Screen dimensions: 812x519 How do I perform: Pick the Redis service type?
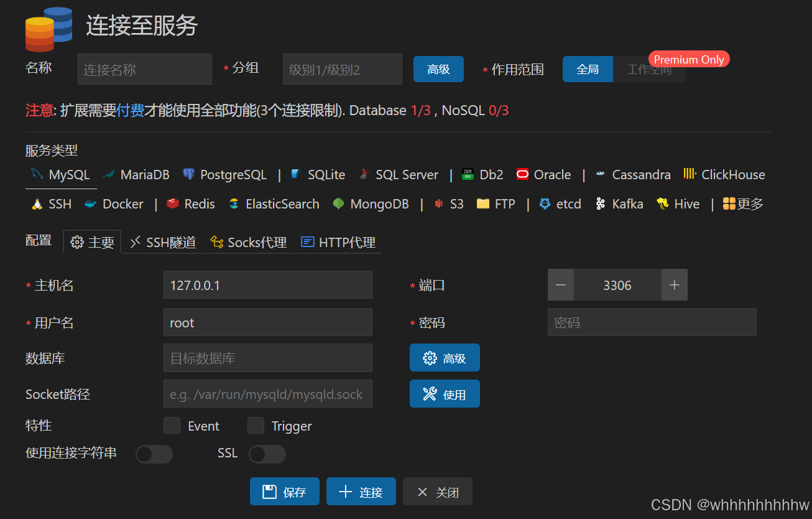pyautogui.click(x=191, y=204)
